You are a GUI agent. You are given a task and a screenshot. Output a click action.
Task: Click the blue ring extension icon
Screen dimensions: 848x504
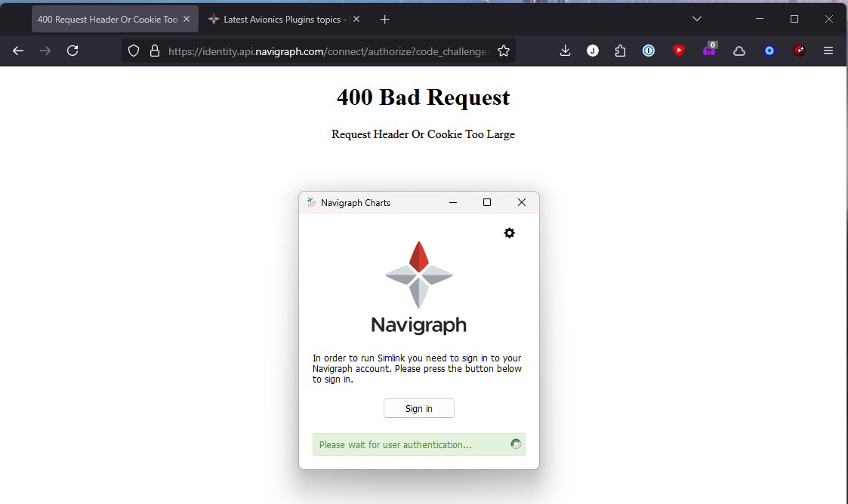(x=769, y=51)
